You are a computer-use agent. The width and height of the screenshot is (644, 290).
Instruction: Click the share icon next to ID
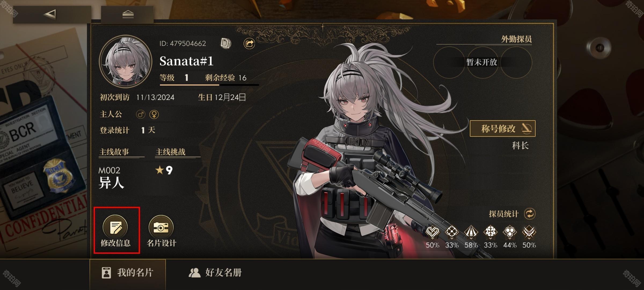249,43
